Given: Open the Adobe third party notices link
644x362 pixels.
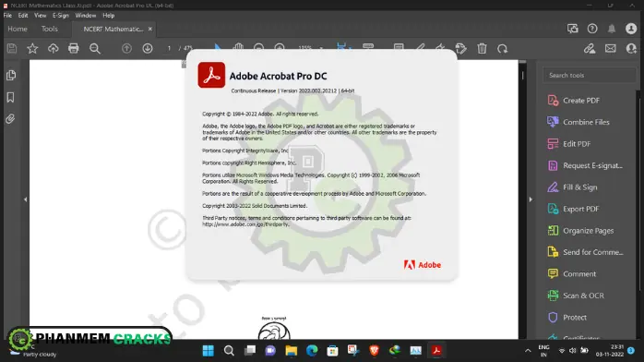Looking at the screenshot, I should (245, 224).
